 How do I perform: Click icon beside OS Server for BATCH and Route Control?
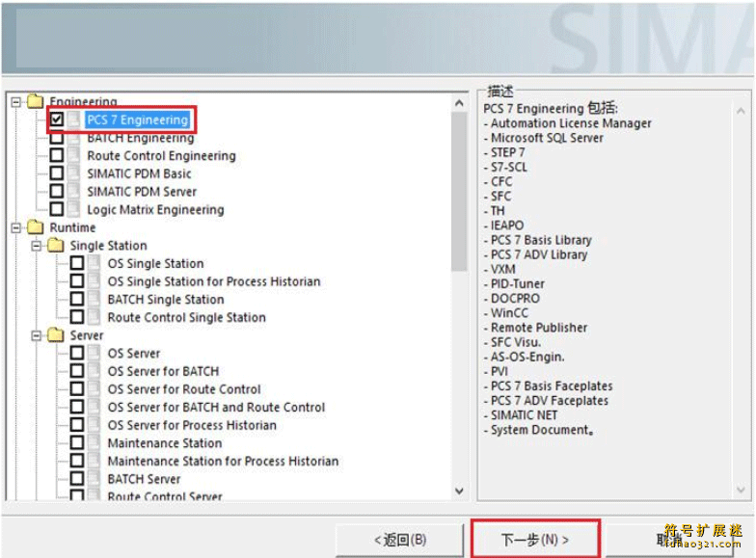[94, 407]
